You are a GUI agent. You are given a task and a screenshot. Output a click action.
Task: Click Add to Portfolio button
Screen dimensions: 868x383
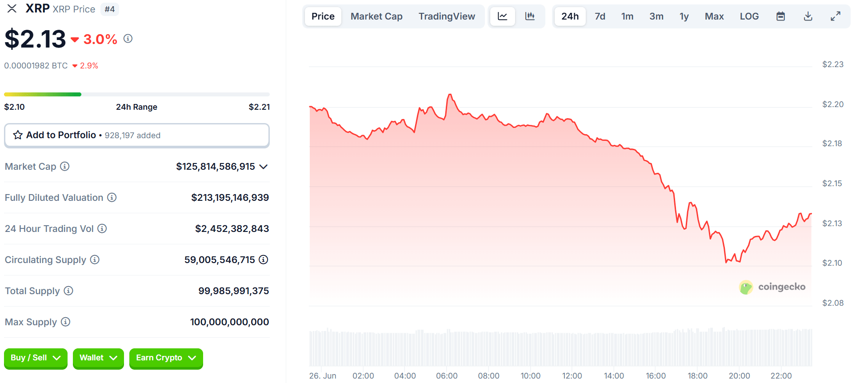[137, 136]
